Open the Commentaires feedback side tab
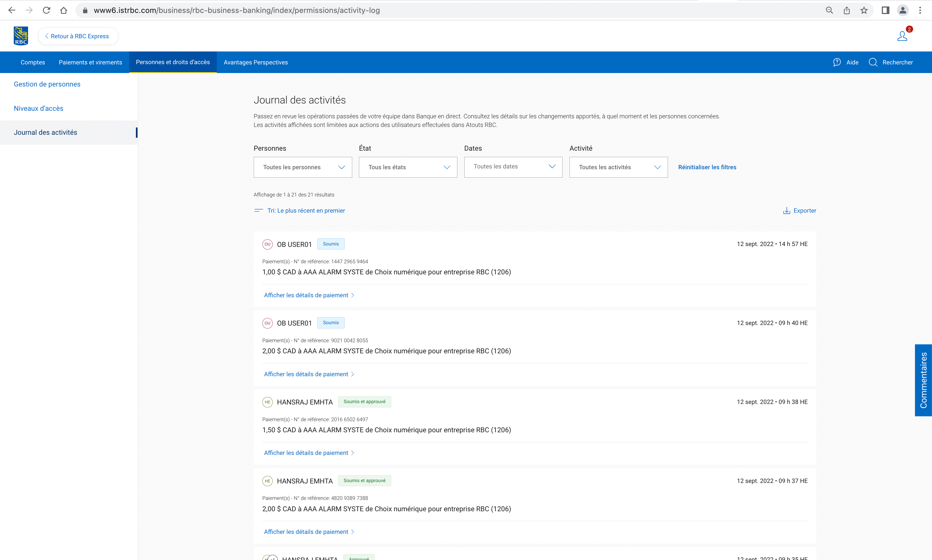 pyautogui.click(x=923, y=380)
